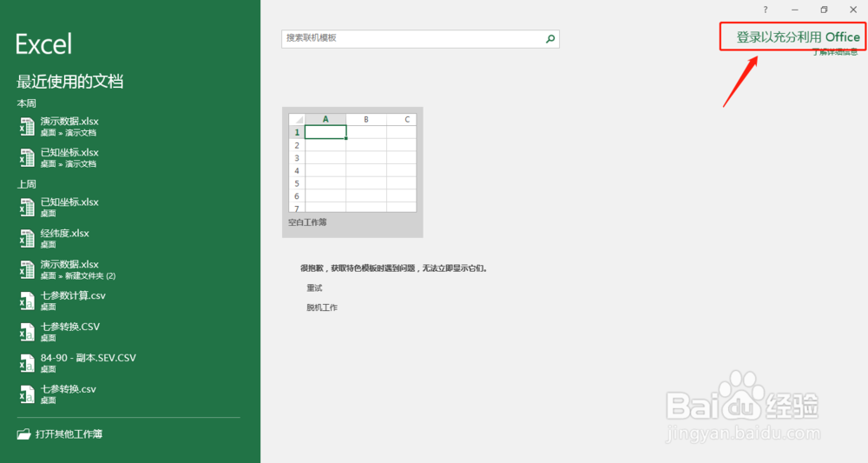The height and width of the screenshot is (463, 868).
Task: Open the 空白工作簿 blank workbook thumbnail
Action: click(352, 172)
